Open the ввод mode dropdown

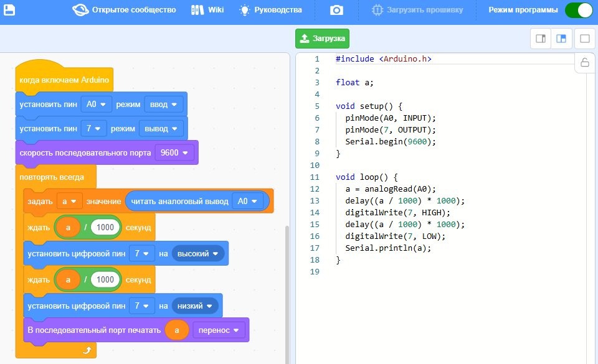tap(164, 105)
